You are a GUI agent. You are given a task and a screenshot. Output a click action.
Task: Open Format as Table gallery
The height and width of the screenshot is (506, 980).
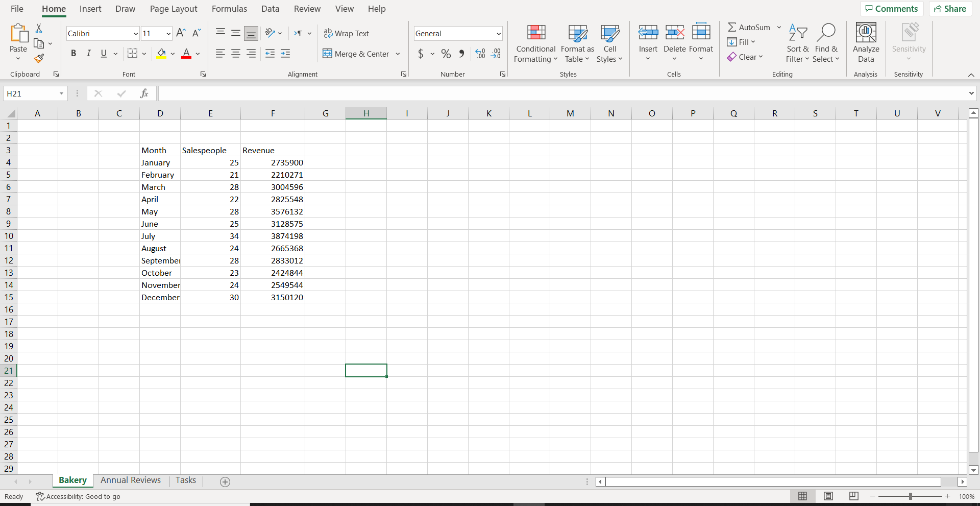577,44
